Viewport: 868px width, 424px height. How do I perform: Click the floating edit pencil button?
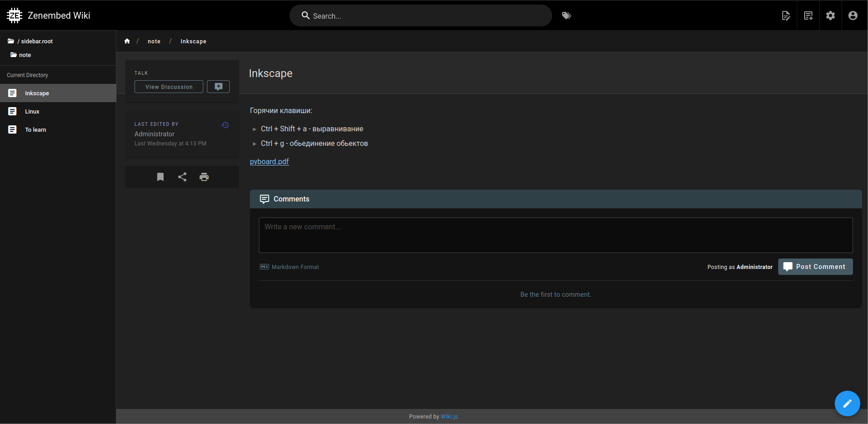847,403
